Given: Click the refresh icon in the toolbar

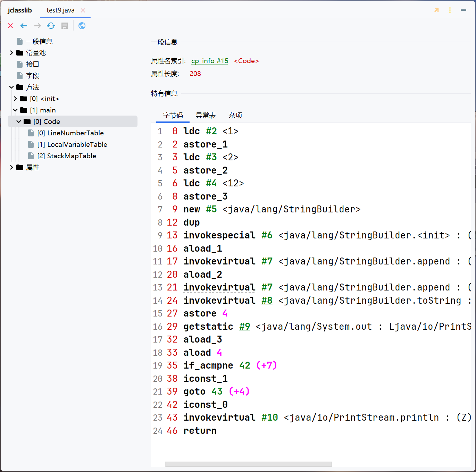Looking at the screenshot, I should pyautogui.click(x=51, y=26).
